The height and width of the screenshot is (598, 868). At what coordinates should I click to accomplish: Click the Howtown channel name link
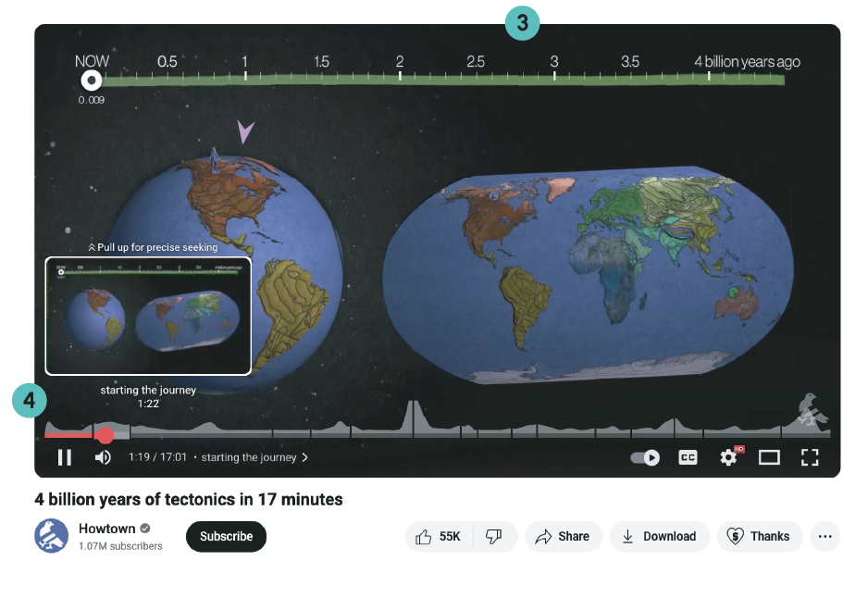pos(106,529)
